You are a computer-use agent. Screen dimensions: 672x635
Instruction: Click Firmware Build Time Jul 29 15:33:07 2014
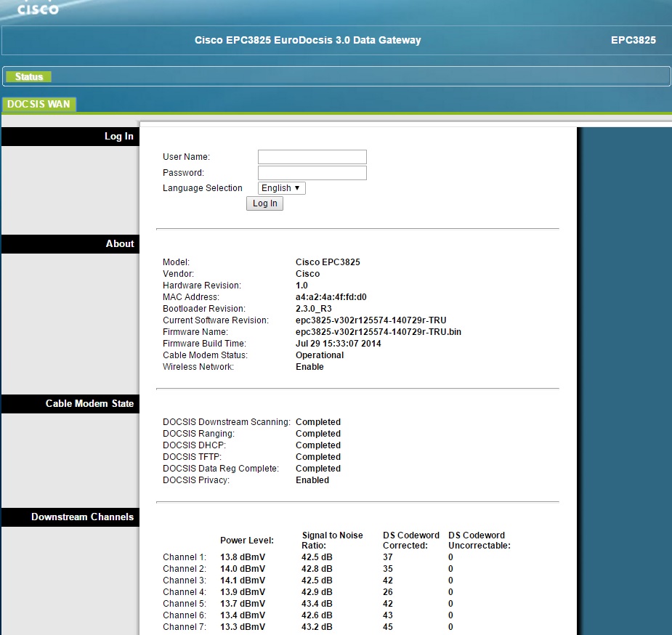click(x=338, y=343)
